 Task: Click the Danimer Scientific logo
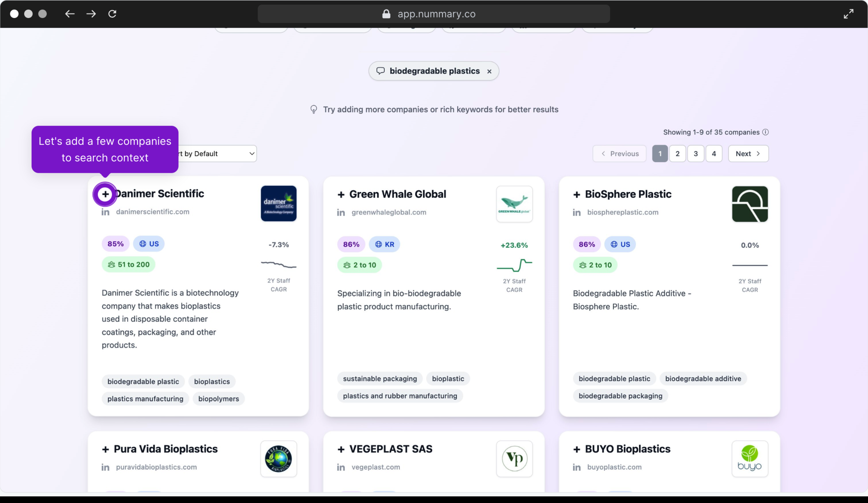point(279,204)
